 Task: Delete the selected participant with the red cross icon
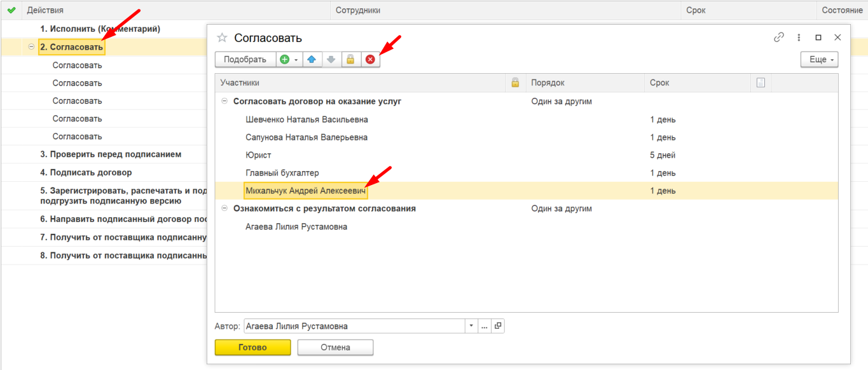[x=370, y=59]
